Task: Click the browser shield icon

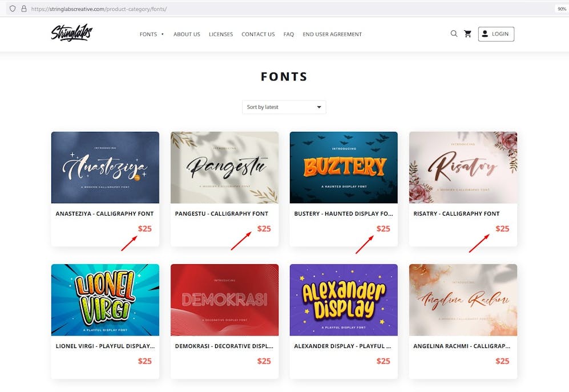Action: click(13, 9)
